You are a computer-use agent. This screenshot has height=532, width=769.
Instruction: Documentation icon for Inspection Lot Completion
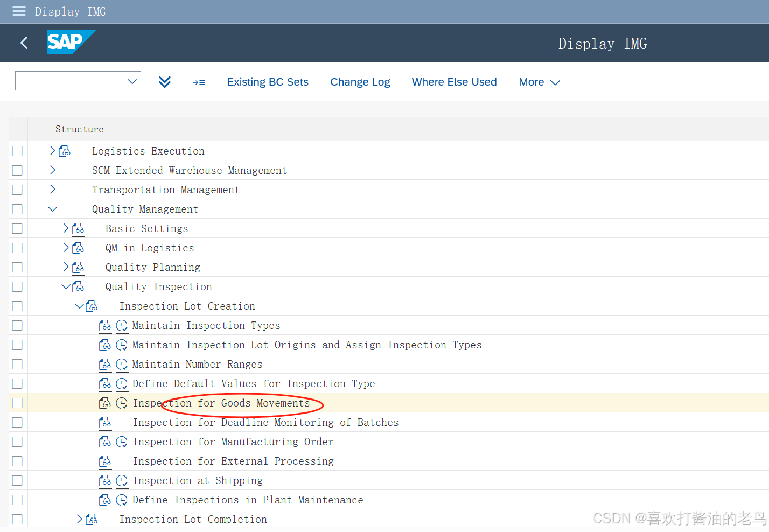pyautogui.click(x=92, y=520)
